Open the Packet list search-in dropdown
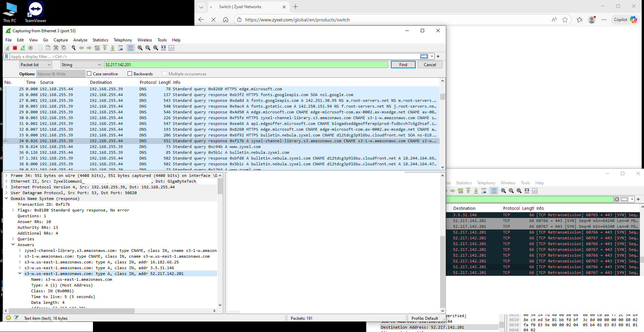Viewport: 644px width, 332px height. pos(35,64)
